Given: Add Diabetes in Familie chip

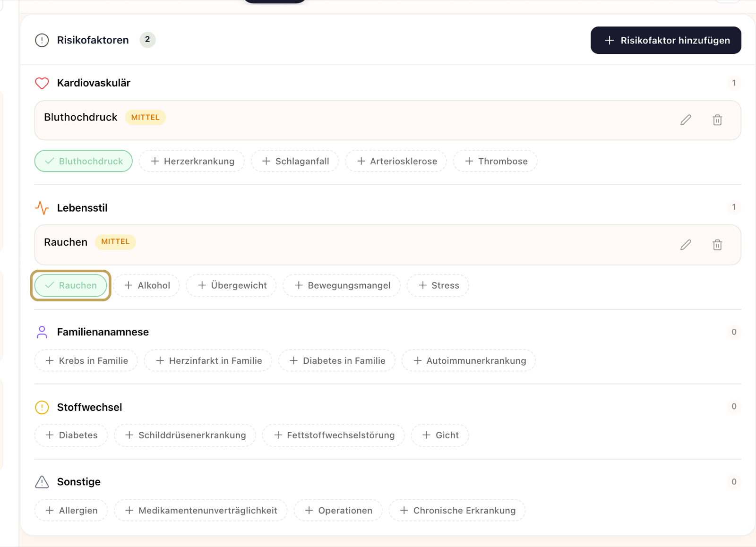Looking at the screenshot, I should click(337, 360).
